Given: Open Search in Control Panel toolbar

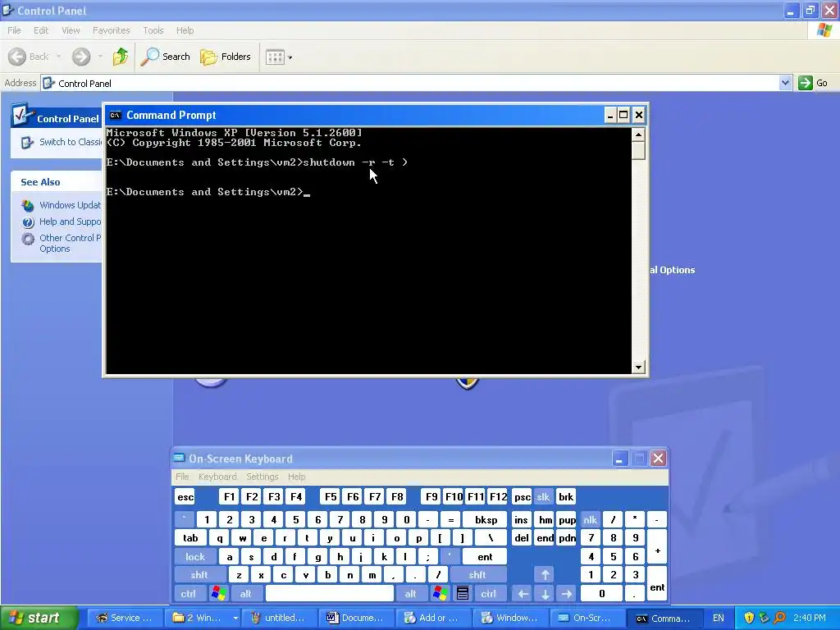Looking at the screenshot, I should click(166, 57).
